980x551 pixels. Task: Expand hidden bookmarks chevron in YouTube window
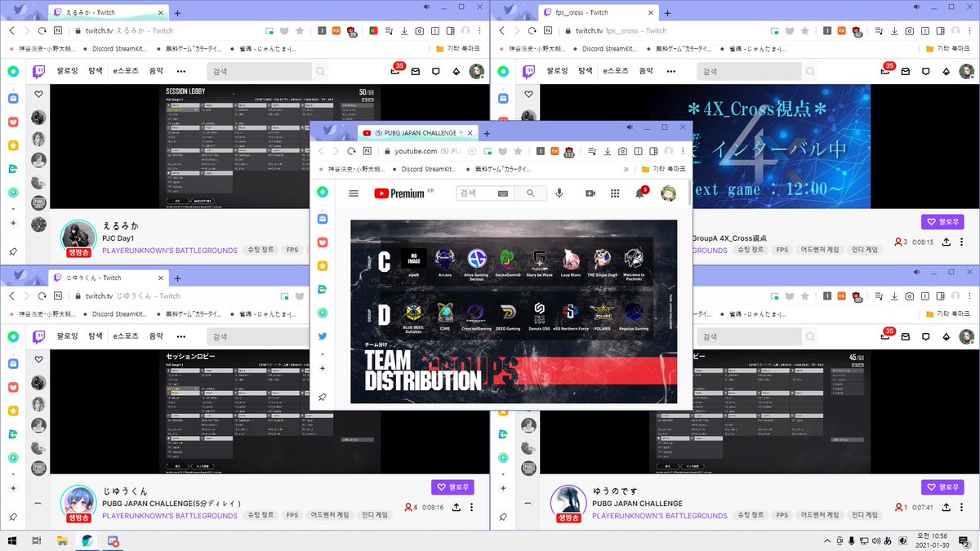tap(626, 170)
